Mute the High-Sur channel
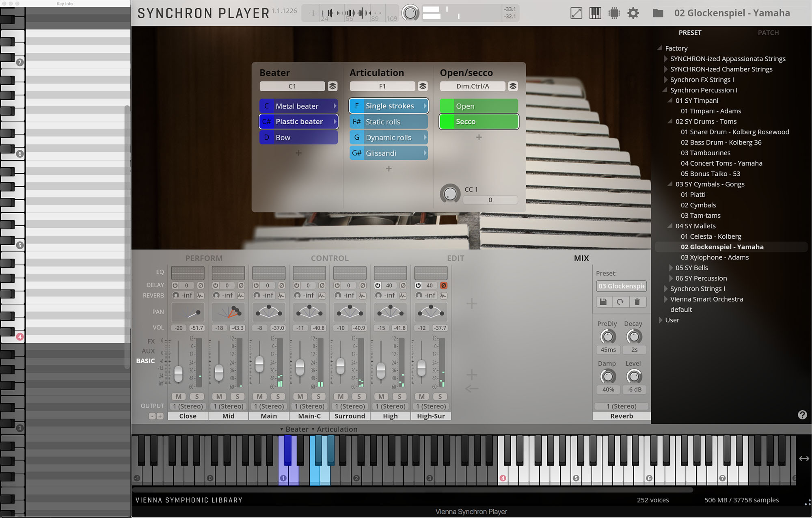Image resolution: width=812 pixels, height=518 pixels. tap(422, 396)
